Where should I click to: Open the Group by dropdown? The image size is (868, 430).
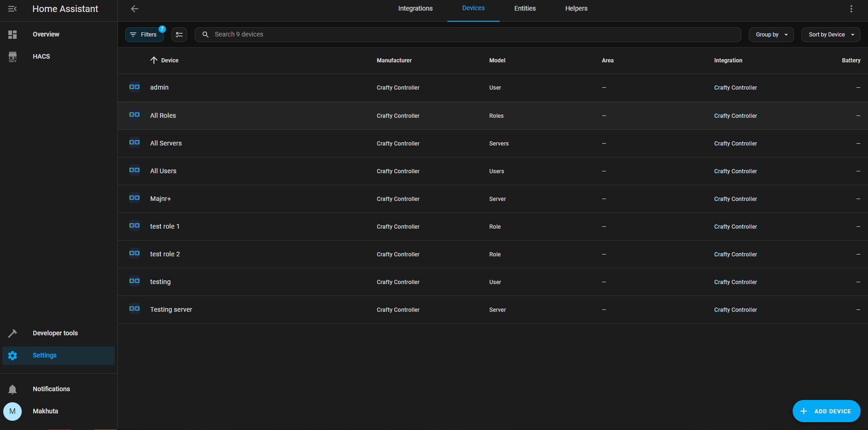[x=771, y=35]
